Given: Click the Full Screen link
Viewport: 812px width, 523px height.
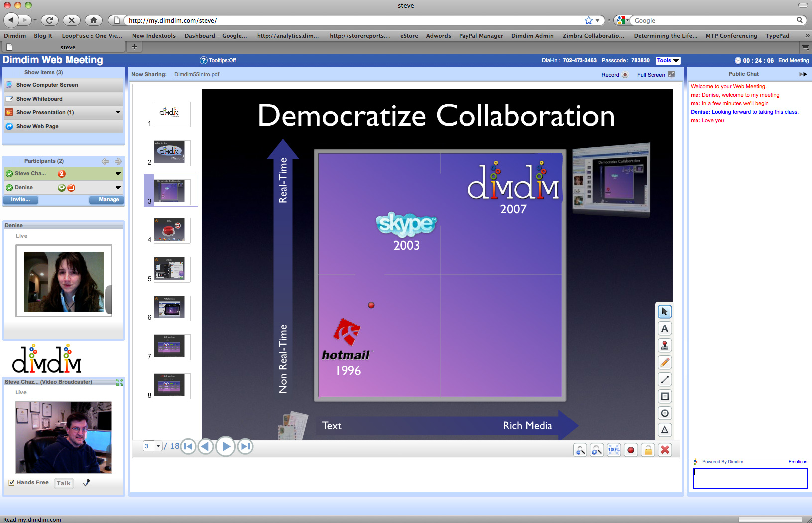Looking at the screenshot, I should tap(651, 75).
